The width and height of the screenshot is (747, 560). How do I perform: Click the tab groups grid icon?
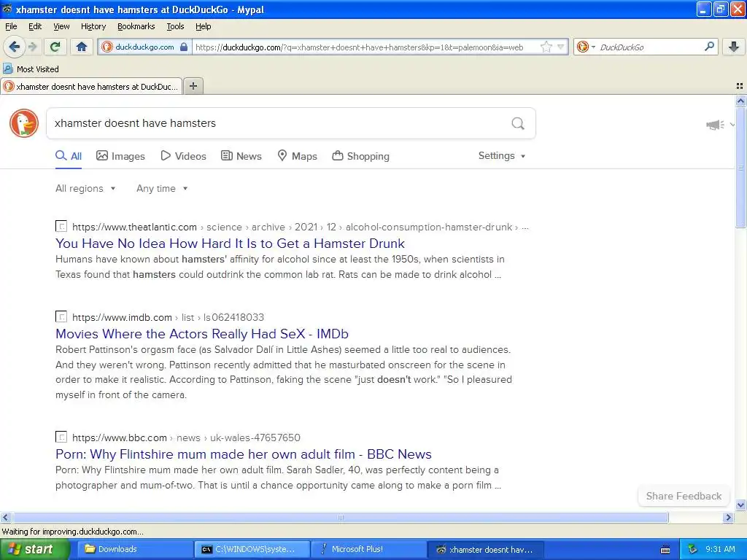point(740,86)
